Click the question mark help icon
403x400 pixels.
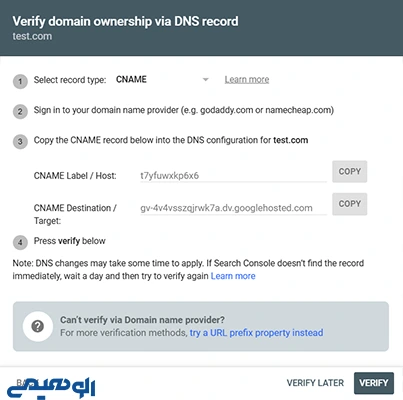(38, 326)
